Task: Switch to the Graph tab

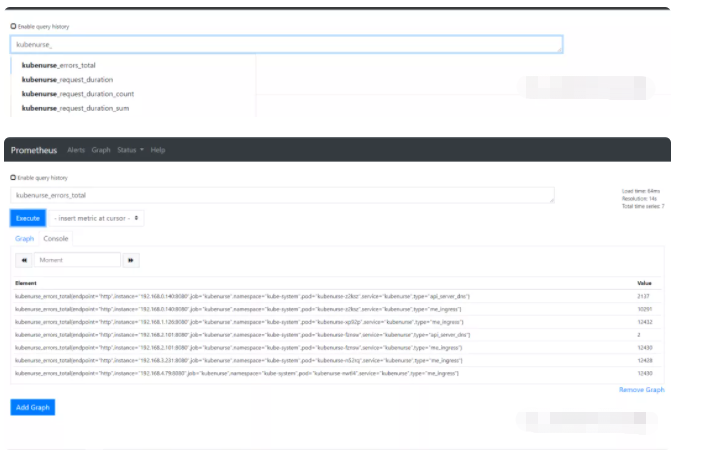Action: (x=25, y=239)
